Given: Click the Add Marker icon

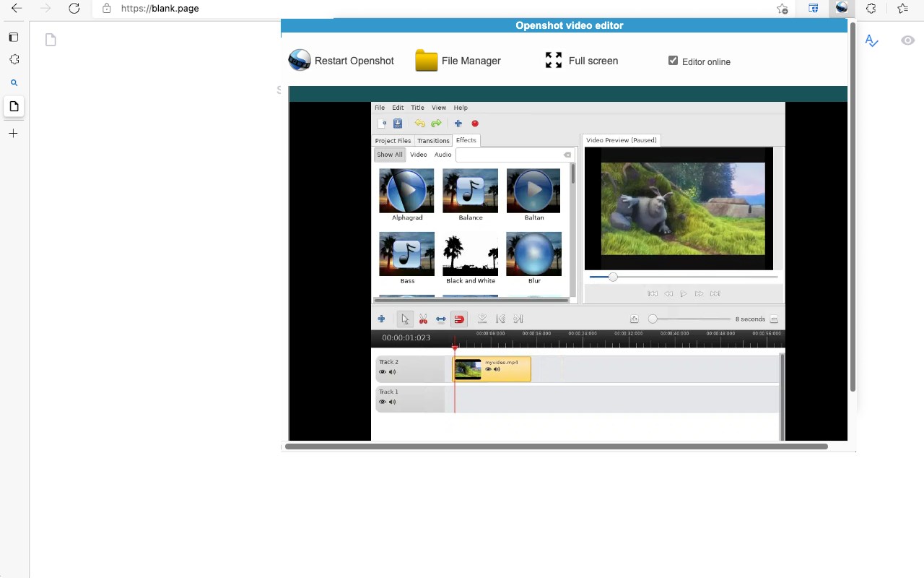Looking at the screenshot, I should pyautogui.click(x=482, y=319).
